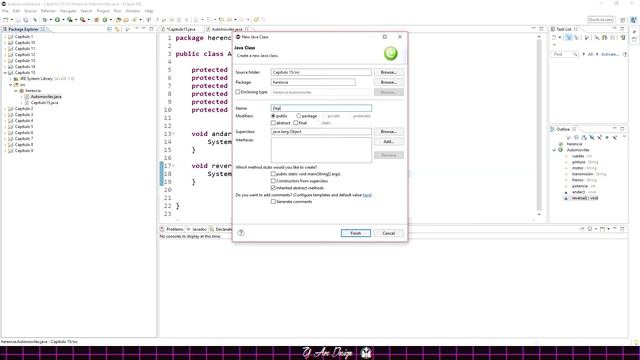The width and height of the screenshot is (640, 360).
Task: Click into the Name input field
Action: (321, 108)
